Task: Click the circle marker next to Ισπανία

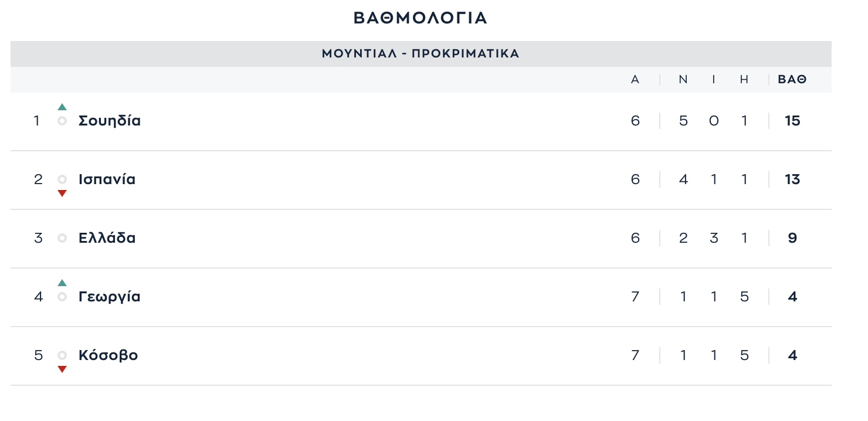Action: click(62, 179)
